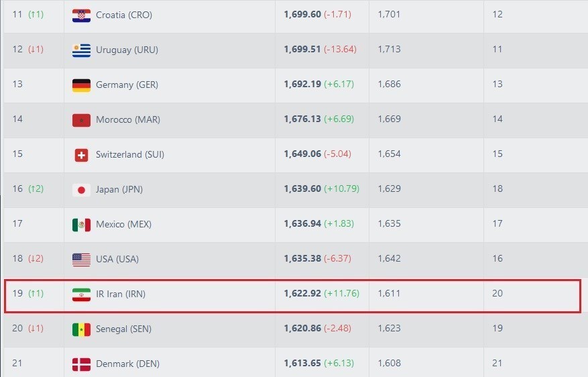
Task: Click Iran's points change +11.76
Action: pos(342,294)
